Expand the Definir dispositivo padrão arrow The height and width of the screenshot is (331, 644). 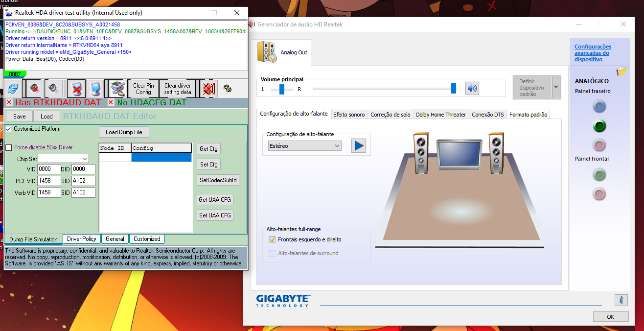click(x=556, y=87)
